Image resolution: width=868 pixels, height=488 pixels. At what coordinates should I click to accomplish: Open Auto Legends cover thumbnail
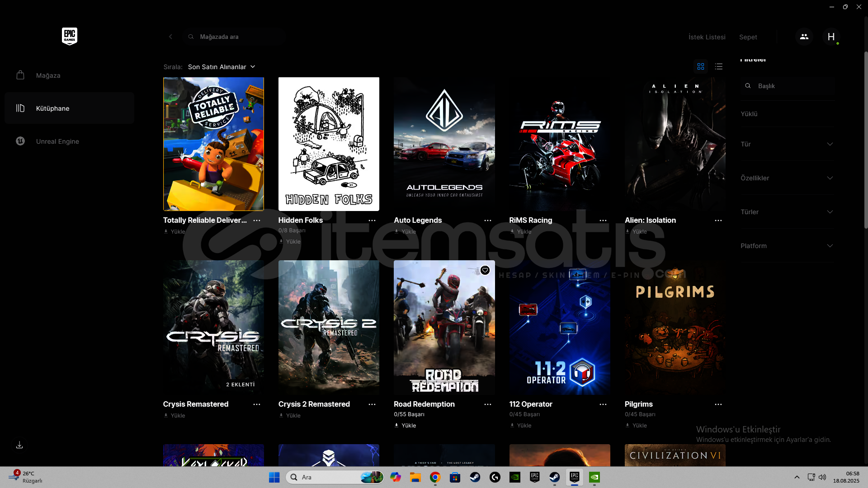point(444,144)
